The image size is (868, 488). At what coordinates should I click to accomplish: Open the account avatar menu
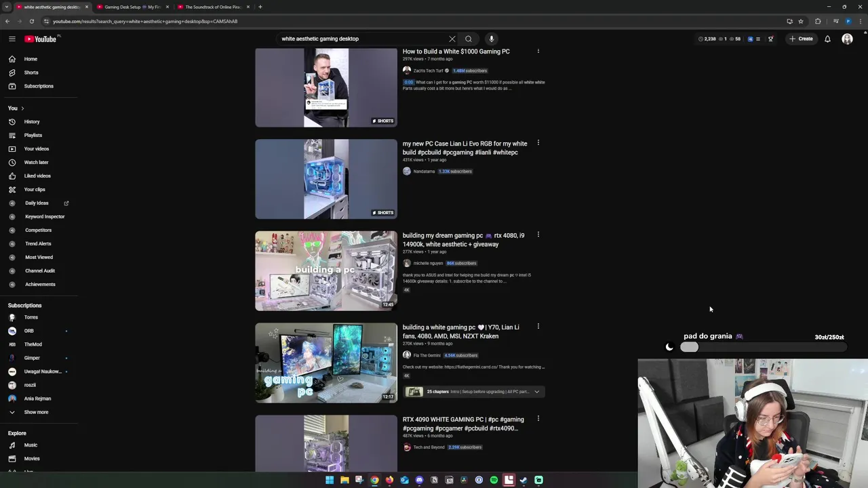click(847, 39)
